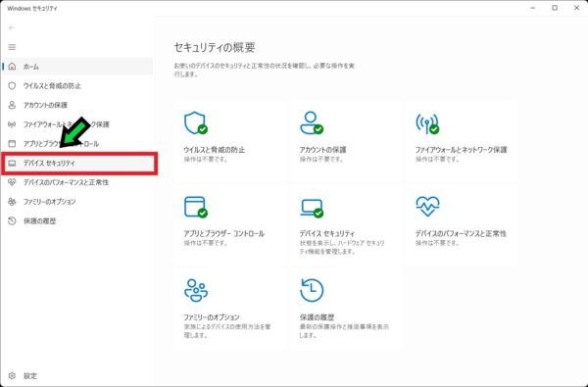Screen dimensions: 588x387
Task: Click the firewall antenna icon in sidebar
Action: [x=12, y=124]
